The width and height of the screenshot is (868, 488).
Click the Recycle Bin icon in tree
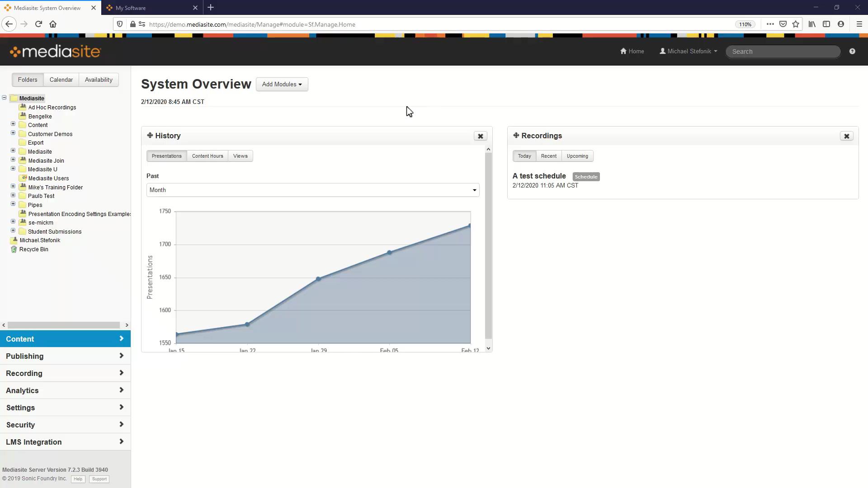[x=14, y=249]
